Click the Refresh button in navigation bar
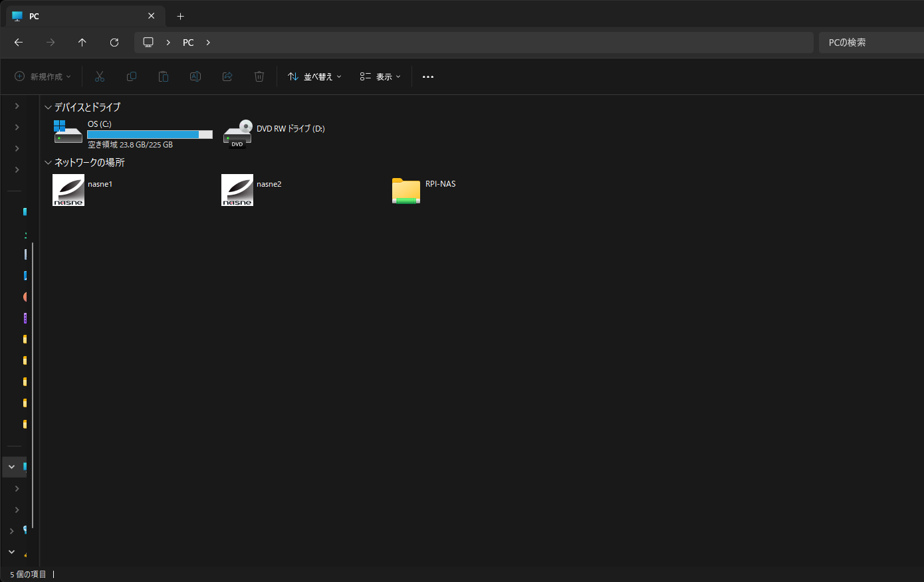924x582 pixels. coord(114,43)
